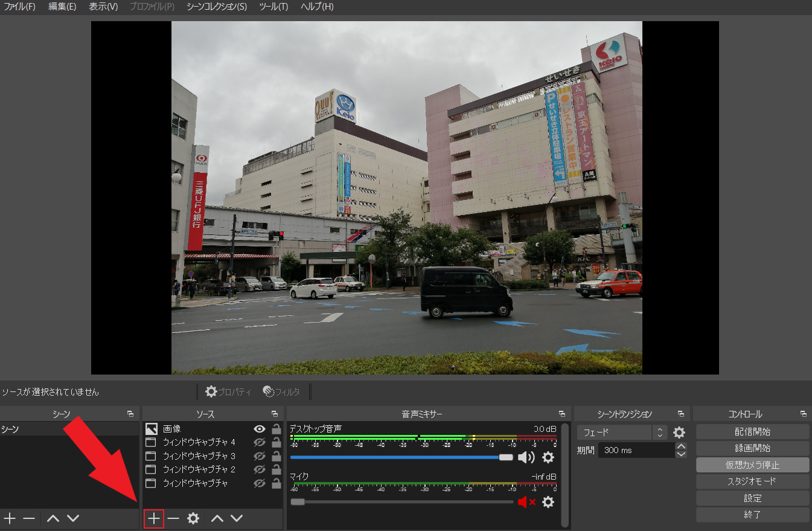
Task: Select シーン entry in scenes list
Action: pos(69,429)
